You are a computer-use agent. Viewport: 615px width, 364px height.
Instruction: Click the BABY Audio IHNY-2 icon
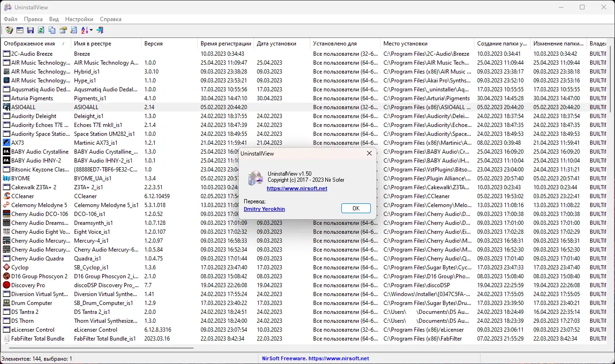(7, 161)
